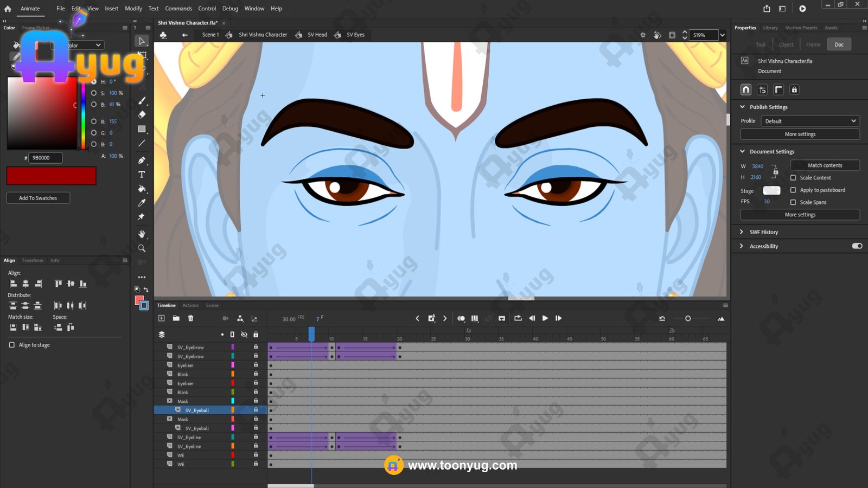This screenshot has width=868, height=488.
Task: Select the Eraser tool
Action: click(x=142, y=114)
